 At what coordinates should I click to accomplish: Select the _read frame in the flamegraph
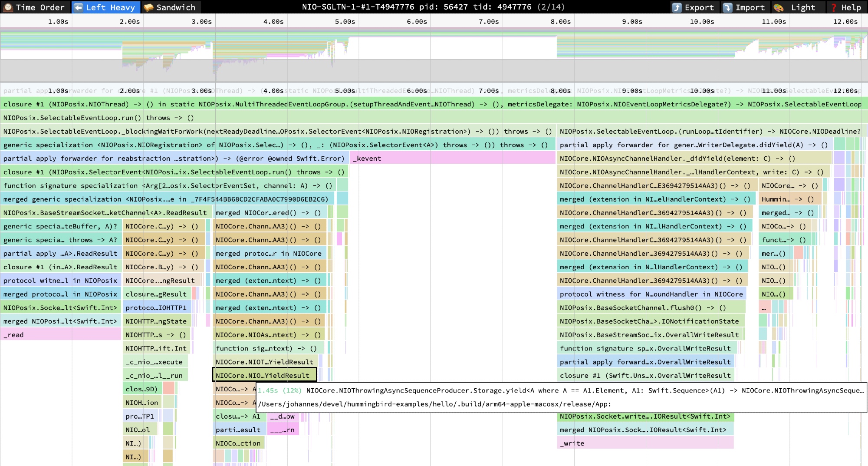[x=61, y=335]
